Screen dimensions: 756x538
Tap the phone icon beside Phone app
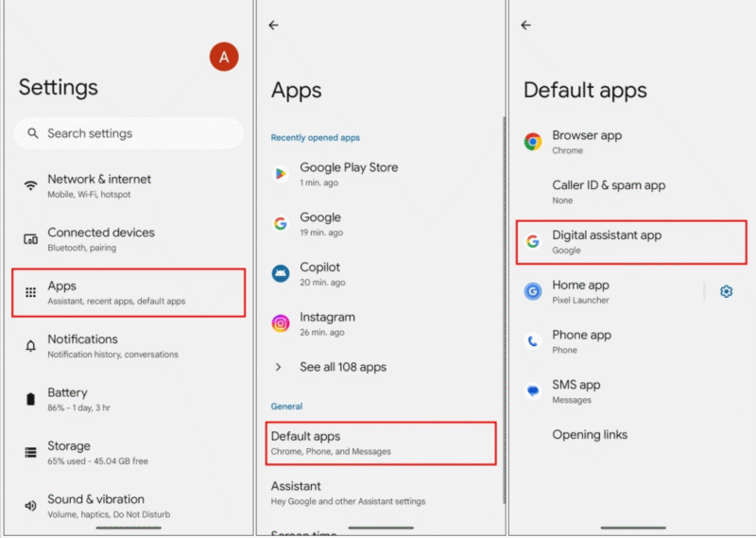pos(533,341)
